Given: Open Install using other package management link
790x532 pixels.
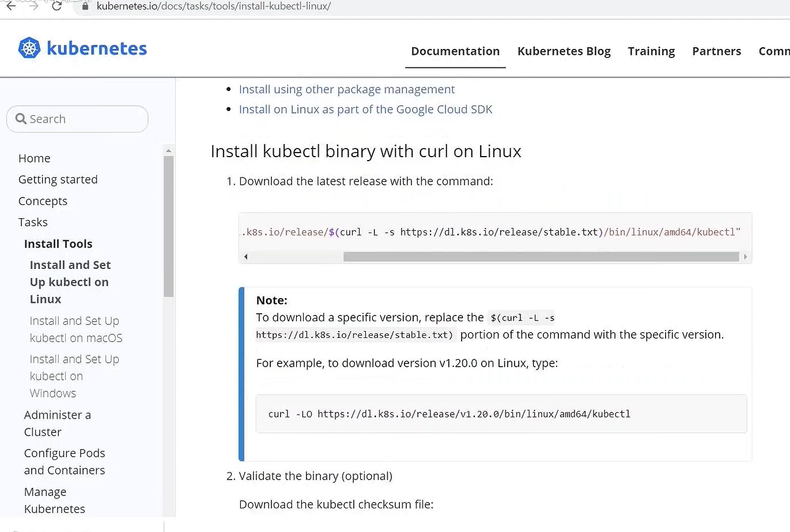Looking at the screenshot, I should tap(347, 89).
